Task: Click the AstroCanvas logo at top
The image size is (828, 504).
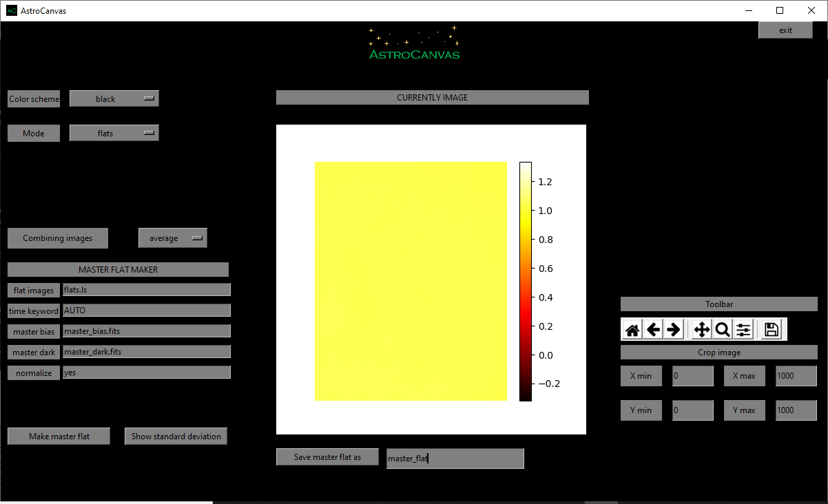Action: [414, 43]
